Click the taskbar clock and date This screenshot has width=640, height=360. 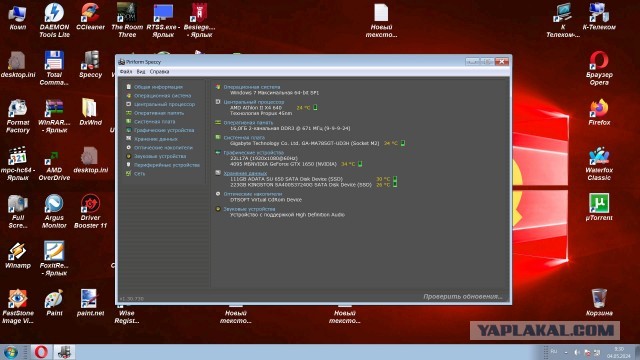tap(619, 353)
